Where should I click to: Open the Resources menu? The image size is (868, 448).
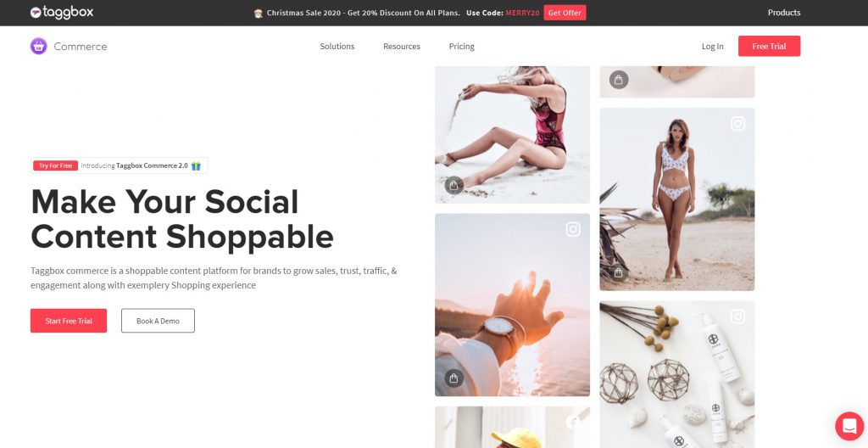click(x=401, y=47)
